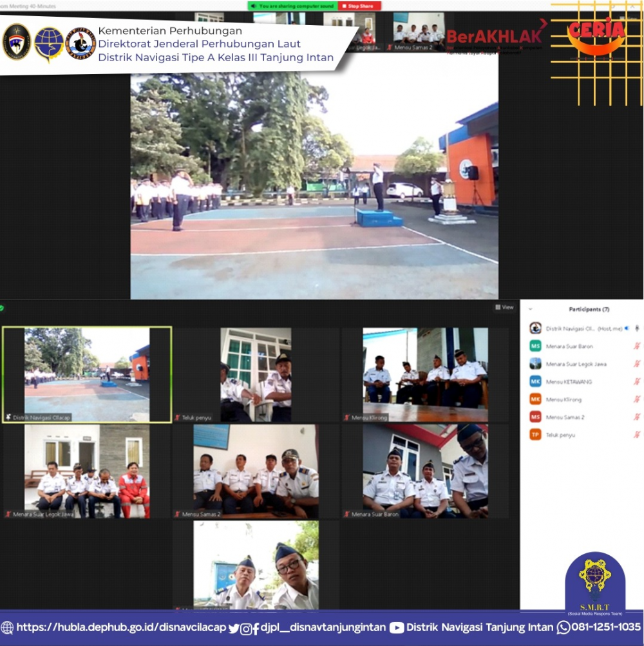
Task: Select the Menara Suar Baron video tile
Action: click(425, 471)
